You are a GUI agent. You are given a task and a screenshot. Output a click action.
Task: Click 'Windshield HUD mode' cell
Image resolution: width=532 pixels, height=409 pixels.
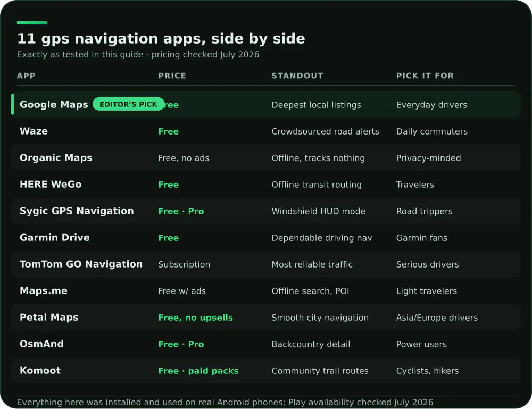(x=318, y=211)
